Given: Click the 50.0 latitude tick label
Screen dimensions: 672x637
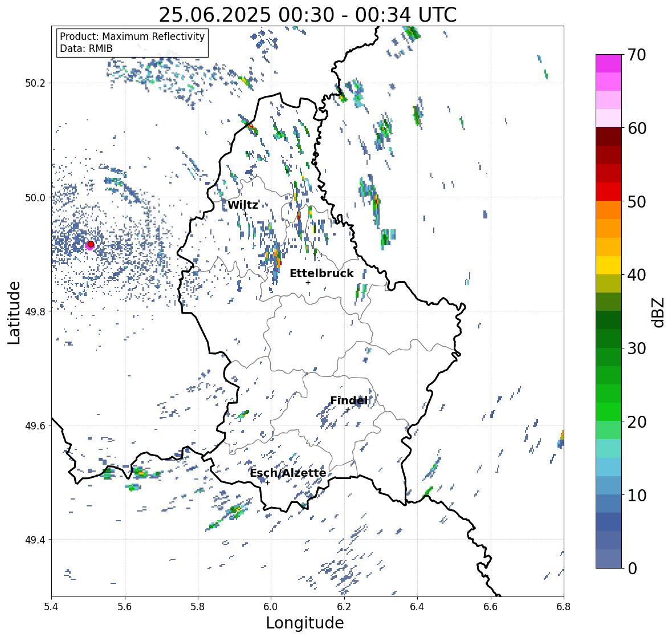Looking at the screenshot, I should pyautogui.click(x=36, y=198).
